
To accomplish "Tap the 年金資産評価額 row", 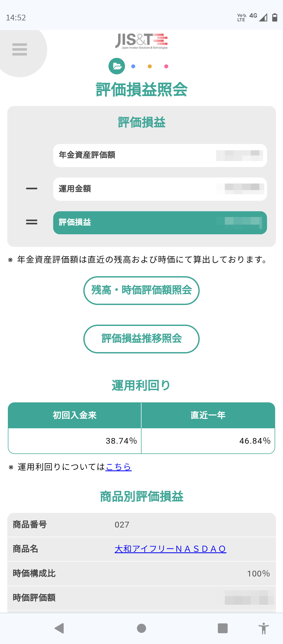I will point(160,155).
